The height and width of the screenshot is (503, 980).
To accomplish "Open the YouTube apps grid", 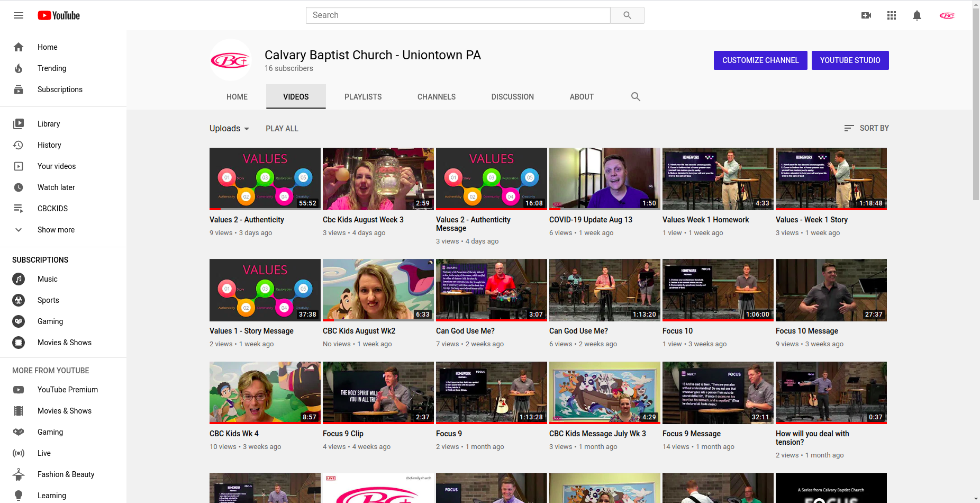I will (x=892, y=15).
